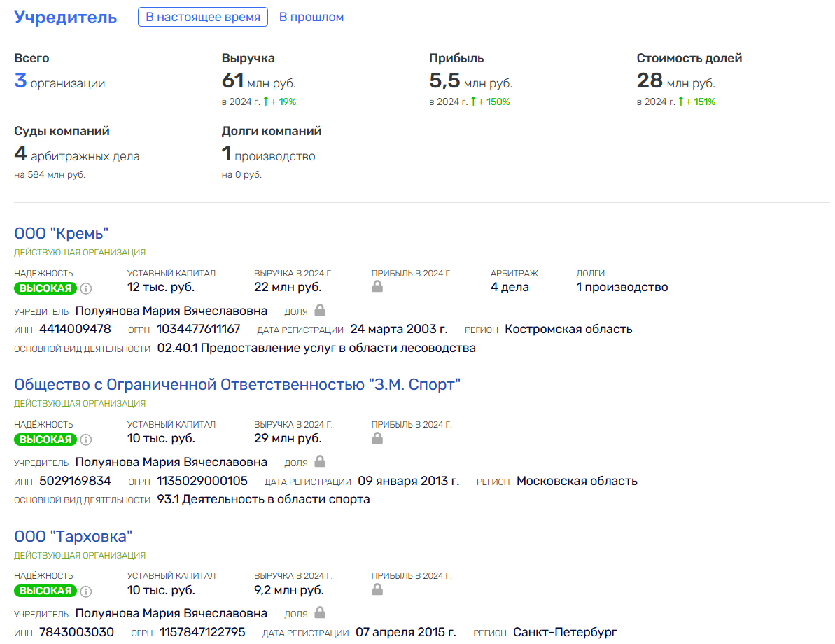The height and width of the screenshot is (644, 835).
Task: Click the share lock icon for З.М. Спорт
Action: [320, 461]
